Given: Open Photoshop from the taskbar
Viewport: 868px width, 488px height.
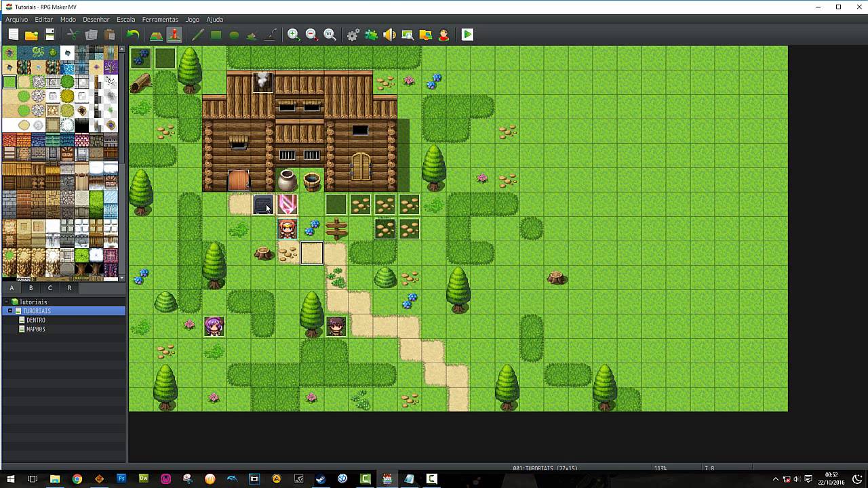Looking at the screenshot, I should click(121, 479).
